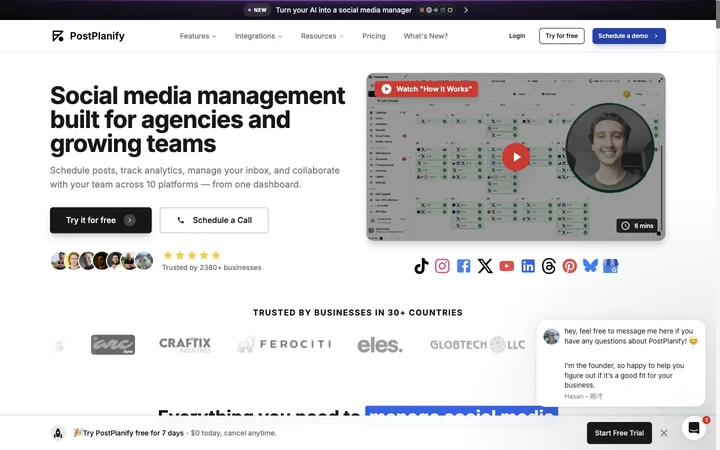This screenshot has width=720, height=450.
Task: Click the arrow in top announcement bar
Action: 466,10
